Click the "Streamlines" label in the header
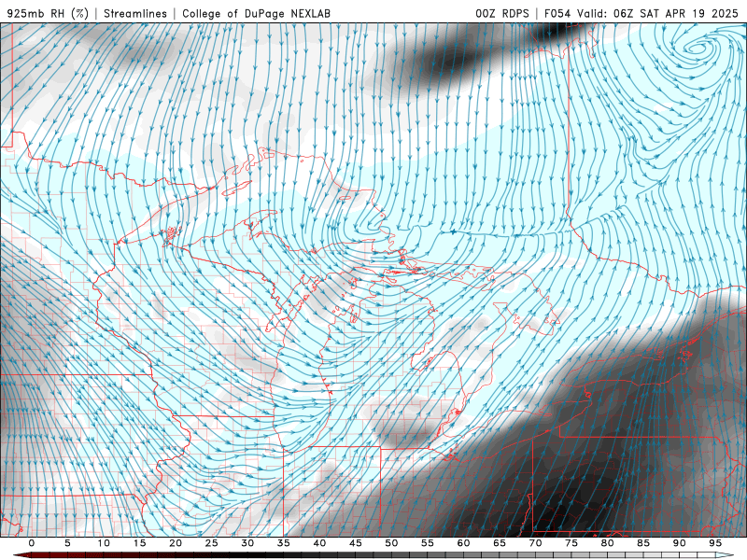Image resolution: width=747 pixels, height=560 pixels. 135,13
